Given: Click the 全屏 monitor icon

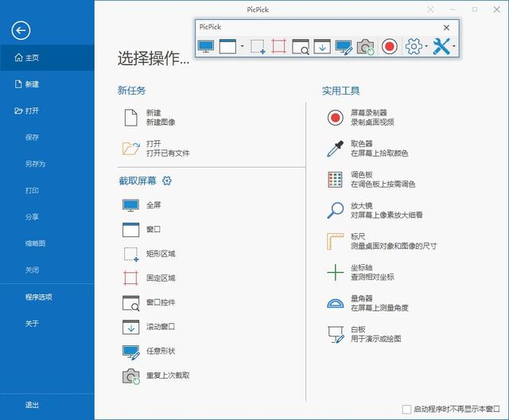Looking at the screenshot, I should coord(130,205).
